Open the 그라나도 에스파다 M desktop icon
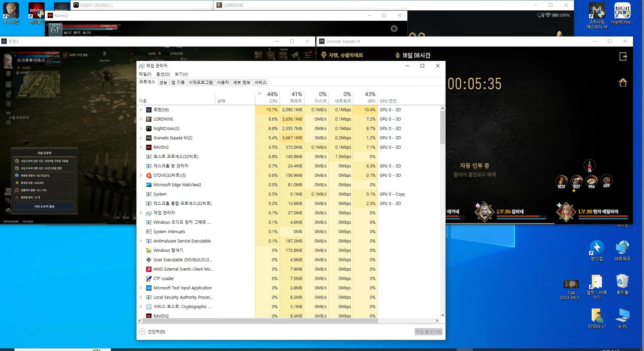Image resolution: width=644 pixels, height=351 pixels. coord(597,15)
